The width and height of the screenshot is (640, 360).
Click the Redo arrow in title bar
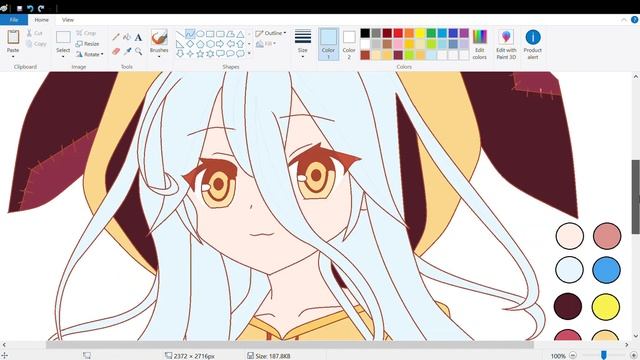(x=41, y=8)
